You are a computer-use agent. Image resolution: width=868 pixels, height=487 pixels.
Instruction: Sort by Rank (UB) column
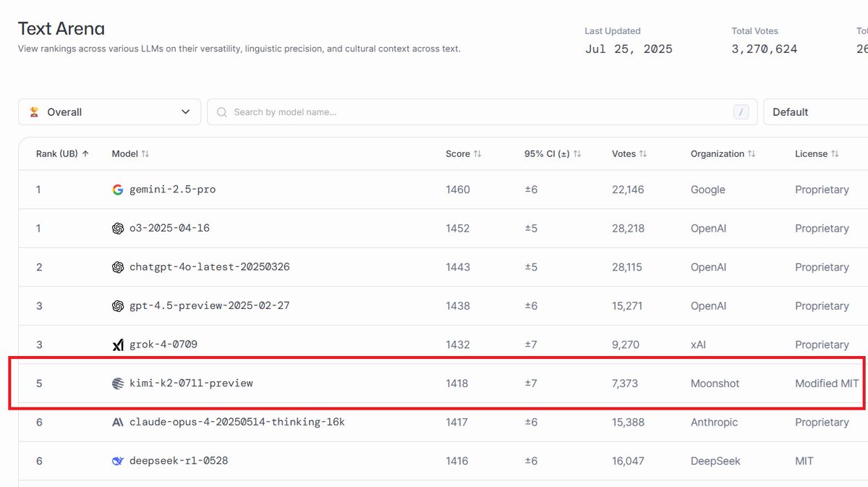[x=63, y=153]
